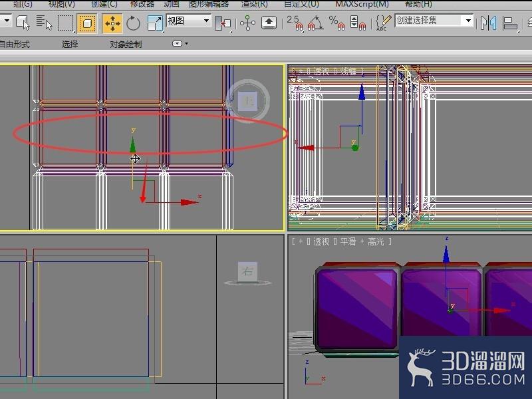Click 线框 label in wireframe perspective viewport
Screen dimensions: 532x399
pyautogui.click(x=348, y=71)
